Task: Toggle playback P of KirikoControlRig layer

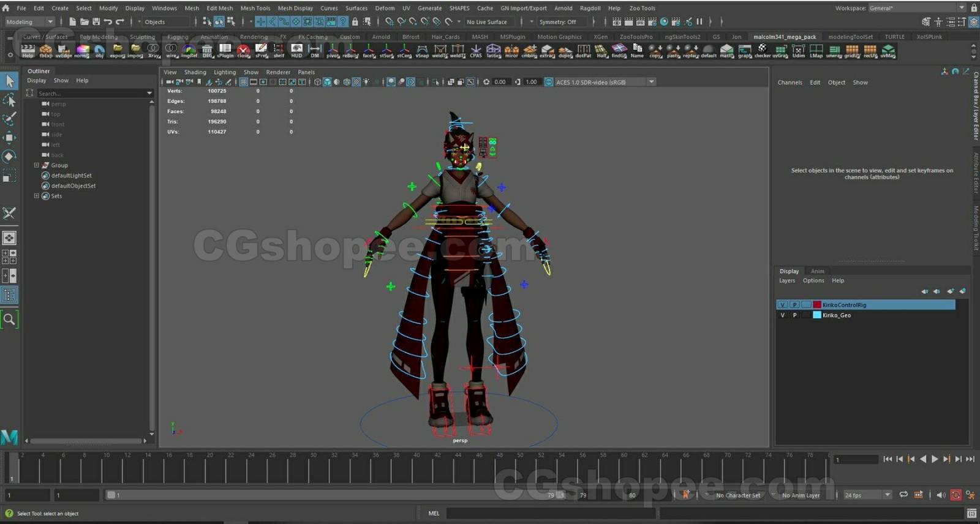Action: (x=794, y=305)
